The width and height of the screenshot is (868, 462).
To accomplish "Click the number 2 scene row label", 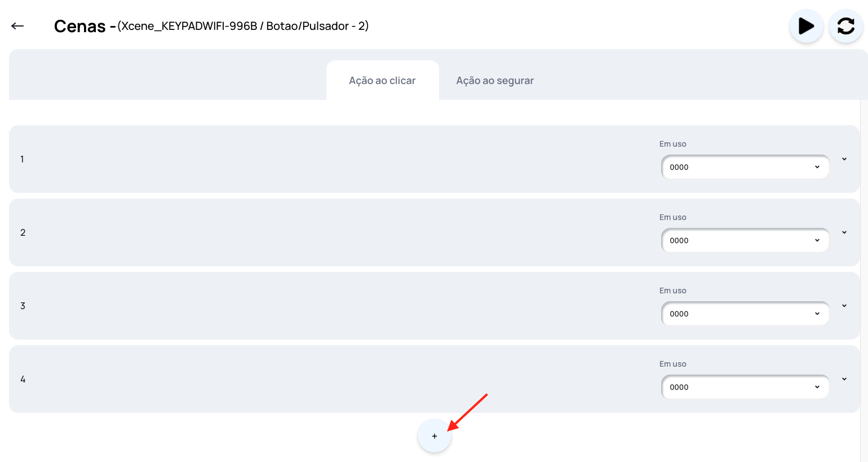I will (23, 233).
